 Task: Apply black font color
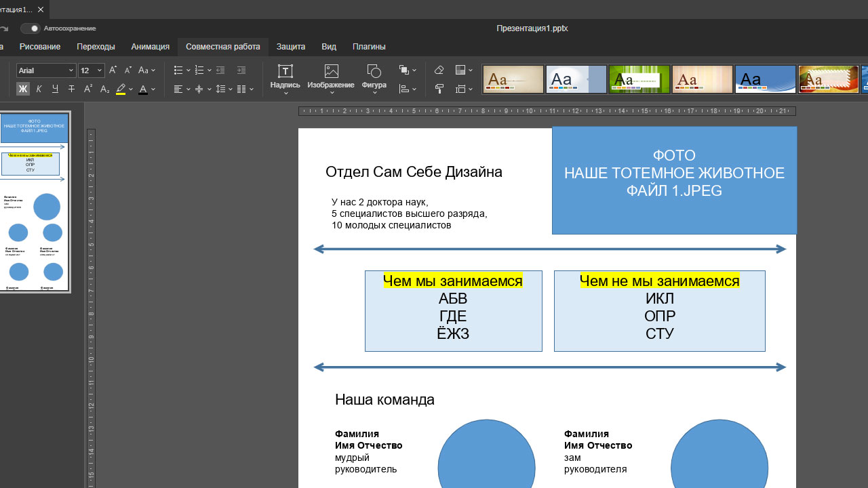[x=142, y=89]
